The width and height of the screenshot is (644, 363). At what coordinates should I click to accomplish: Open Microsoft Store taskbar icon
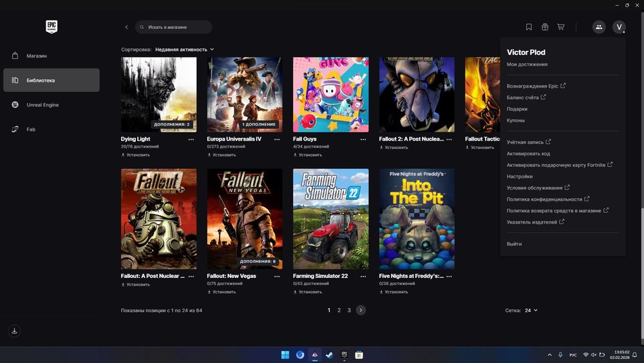(359, 355)
